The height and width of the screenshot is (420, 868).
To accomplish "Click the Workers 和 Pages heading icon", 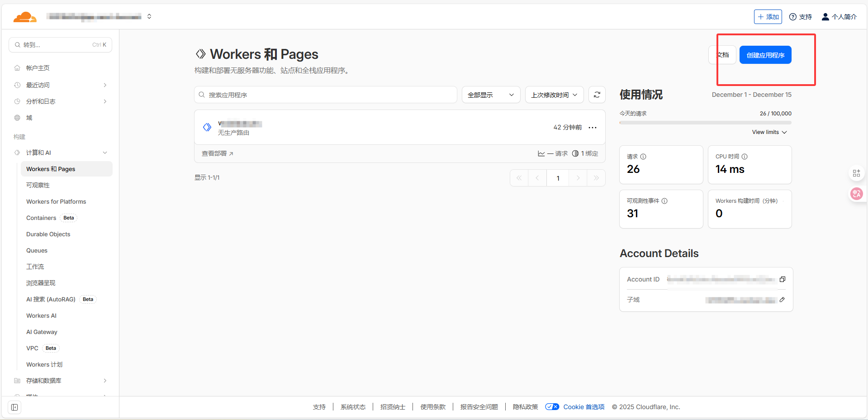I will click(200, 54).
